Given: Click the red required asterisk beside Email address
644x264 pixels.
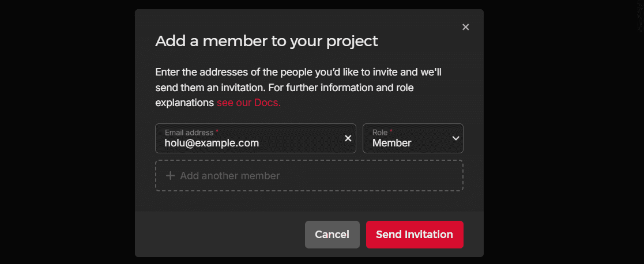Looking at the screenshot, I should (x=217, y=132).
